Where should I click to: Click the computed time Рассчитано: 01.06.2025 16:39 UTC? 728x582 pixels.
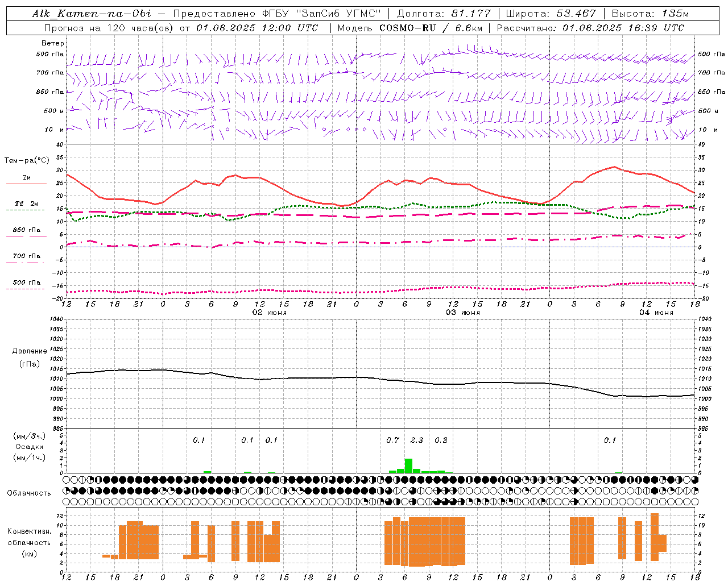[x=590, y=28]
